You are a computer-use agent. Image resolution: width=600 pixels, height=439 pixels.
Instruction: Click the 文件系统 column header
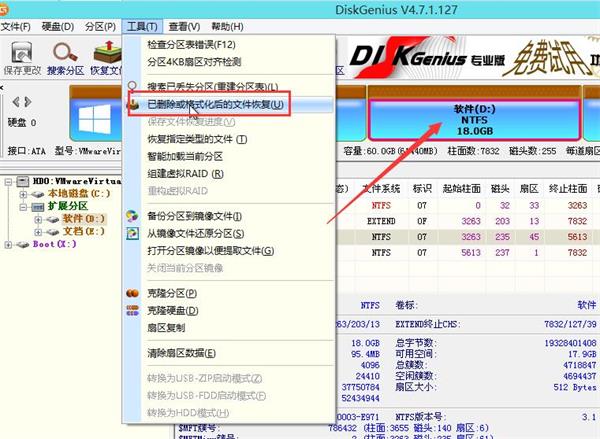[x=381, y=188]
